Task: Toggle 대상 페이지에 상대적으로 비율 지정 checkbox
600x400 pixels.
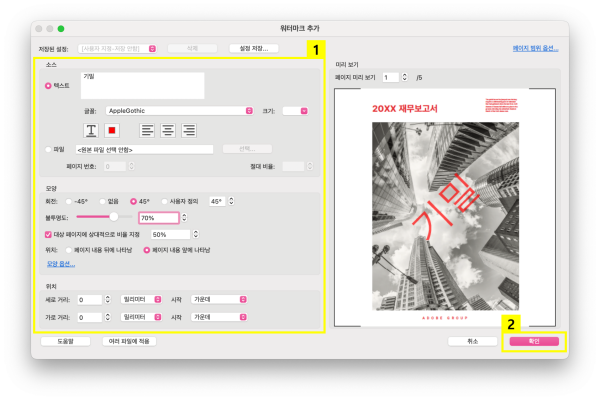Action: [48, 234]
